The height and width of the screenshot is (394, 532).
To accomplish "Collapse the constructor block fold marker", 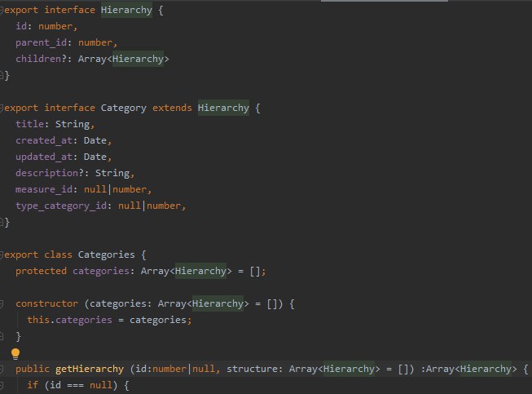I will 2,303.
